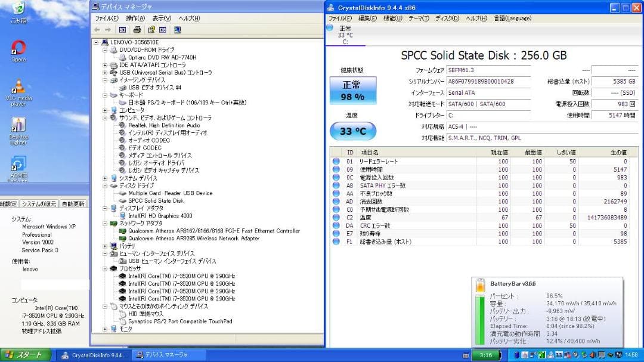The width and height of the screenshot is (644, 362).
Task: Open the VLC media player desktop icon
Action: click(x=18, y=92)
